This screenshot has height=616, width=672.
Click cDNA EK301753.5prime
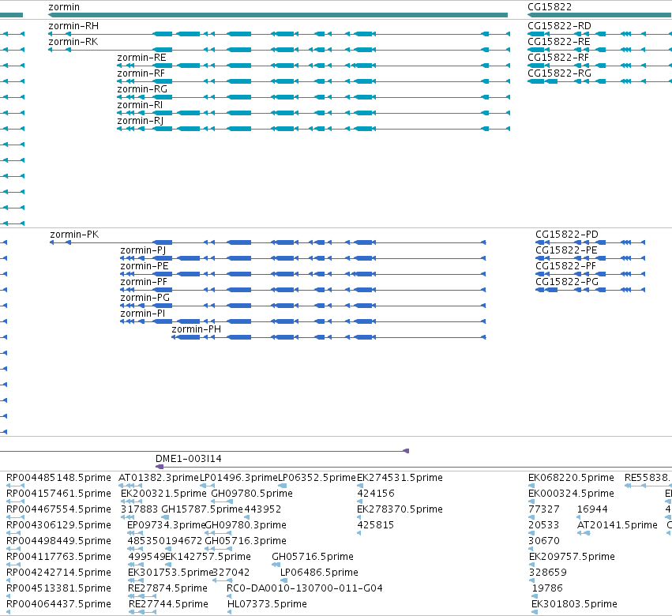click(x=171, y=573)
